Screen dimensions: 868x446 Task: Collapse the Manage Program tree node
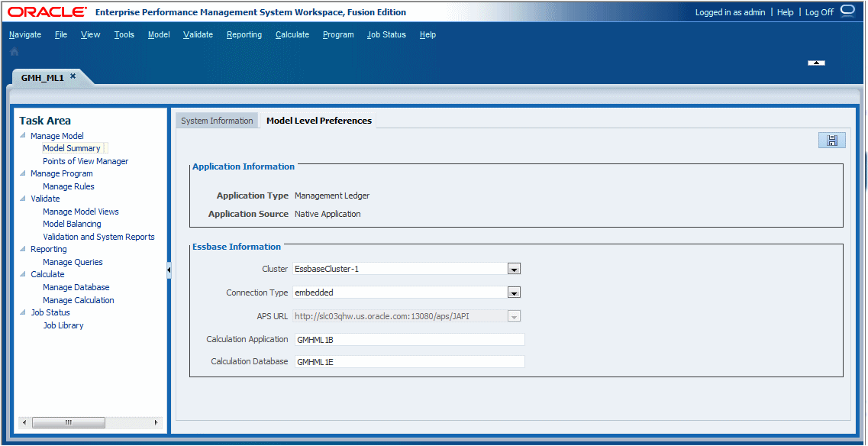[22, 173]
